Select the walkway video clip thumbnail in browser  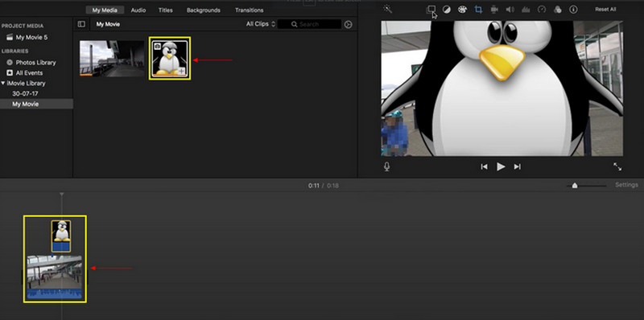pyautogui.click(x=112, y=58)
